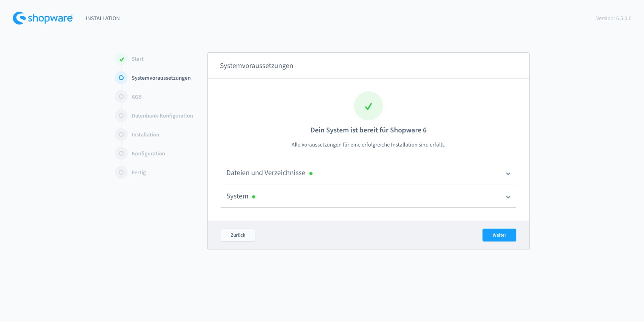Click the Installation step circle icon

tap(121, 134)
